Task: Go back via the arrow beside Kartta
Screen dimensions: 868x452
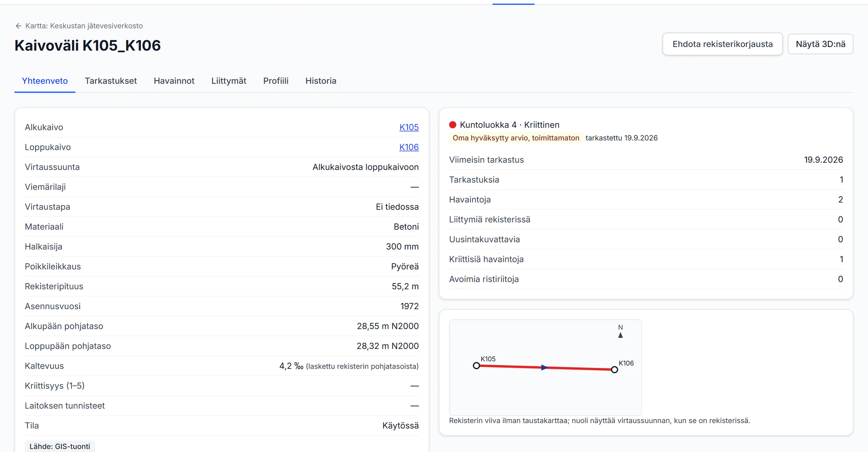Action: click(x=18, y=26)
